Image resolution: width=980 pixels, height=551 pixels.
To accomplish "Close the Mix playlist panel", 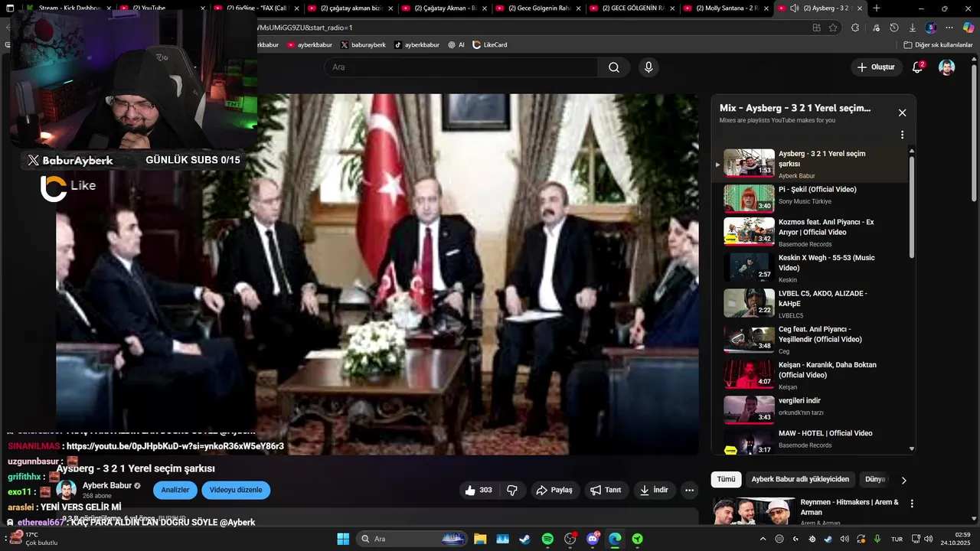I will (x=902, y=112).
